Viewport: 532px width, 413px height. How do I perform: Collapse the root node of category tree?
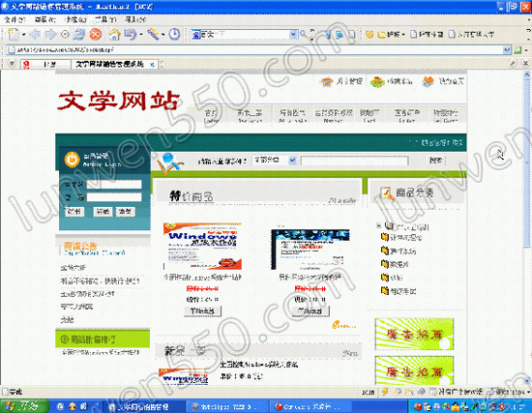pyautogui.click(x=378, y=225)
